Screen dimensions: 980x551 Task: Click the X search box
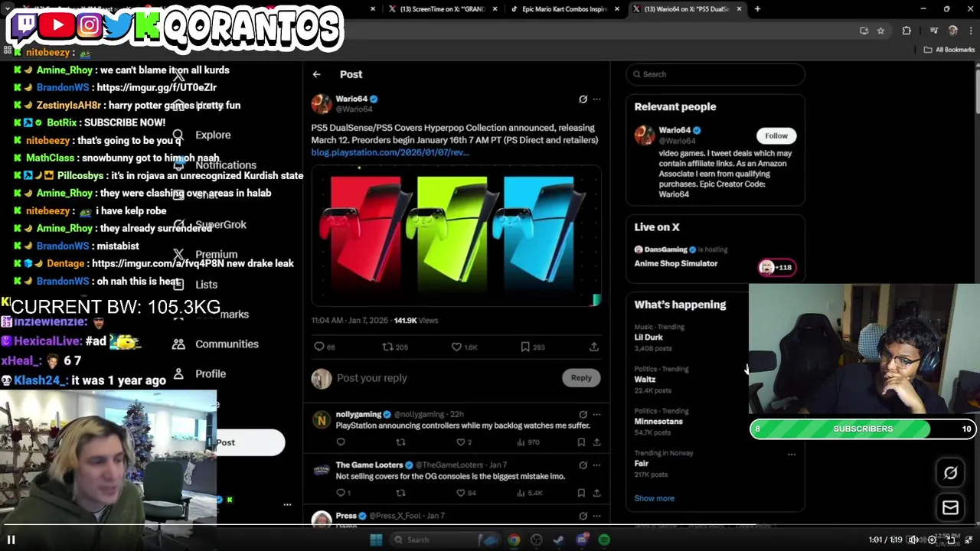coord(715,74)
